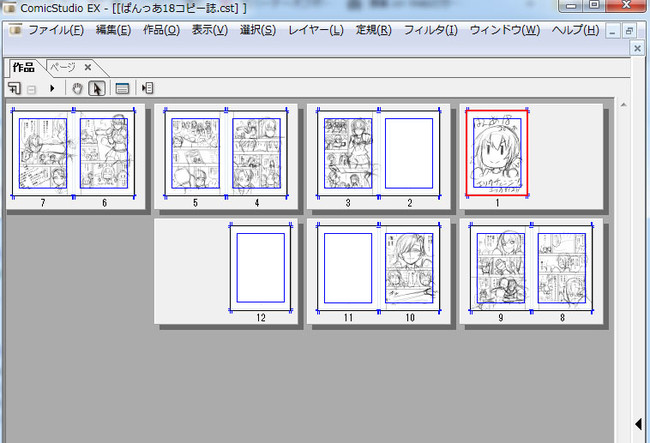
Task: Expand the side panel with black triangle
Action: (x=639, y=426)
